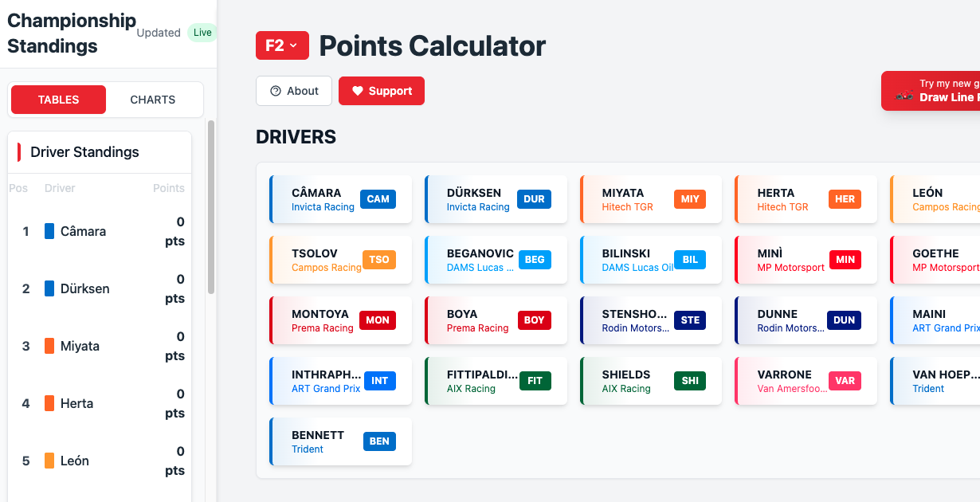Switch to the CHARTS tab
The image size is (980, 502).
152,100
